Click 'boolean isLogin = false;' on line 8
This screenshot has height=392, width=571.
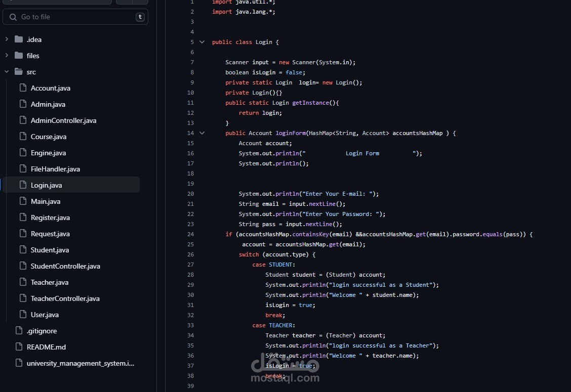(265, 72)
